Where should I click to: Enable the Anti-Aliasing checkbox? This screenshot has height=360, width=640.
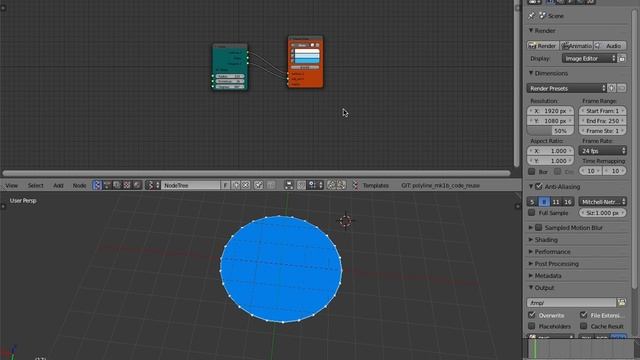coord(539,187)
